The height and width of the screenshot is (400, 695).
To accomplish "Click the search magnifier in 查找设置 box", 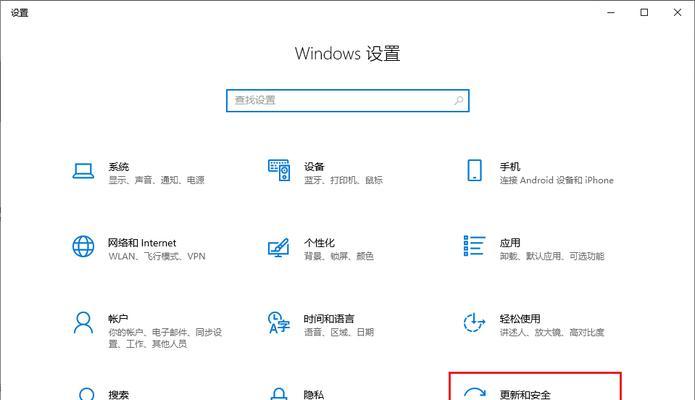I will coord(459,101).
